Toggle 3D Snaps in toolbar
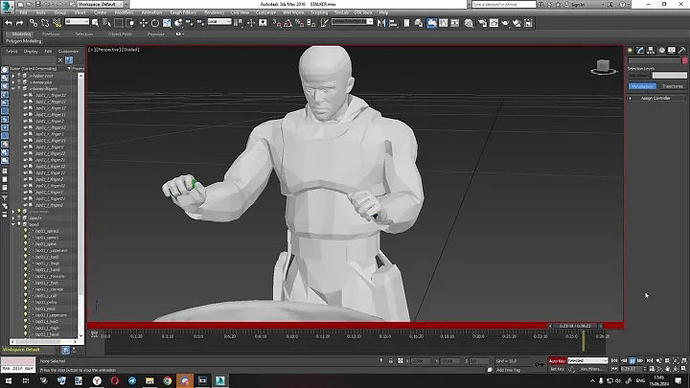 (276, 23)
